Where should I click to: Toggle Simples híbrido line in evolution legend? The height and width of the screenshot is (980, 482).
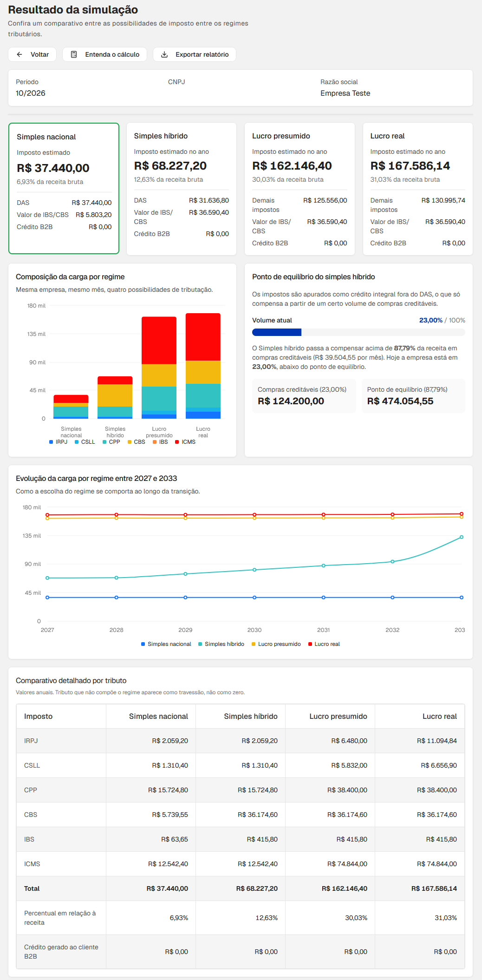pyautogui.click(x=221, y=644)
